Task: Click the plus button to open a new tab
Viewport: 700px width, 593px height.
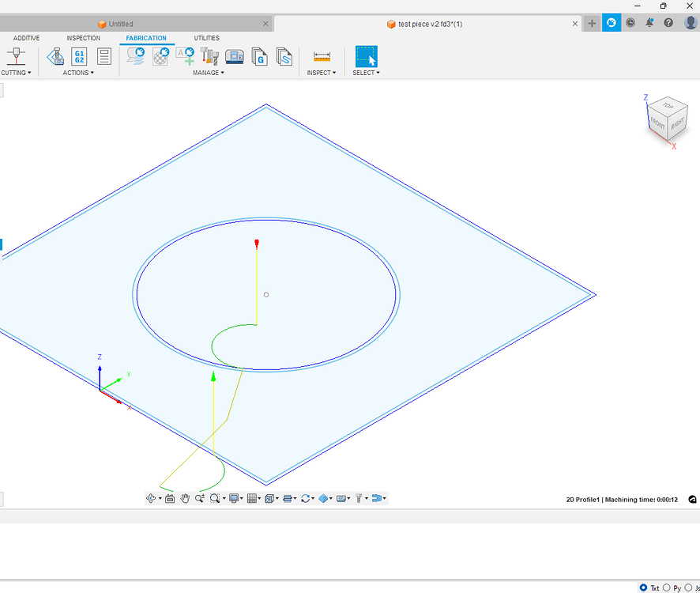Action: pyautogui.click(x=591, y=23)
